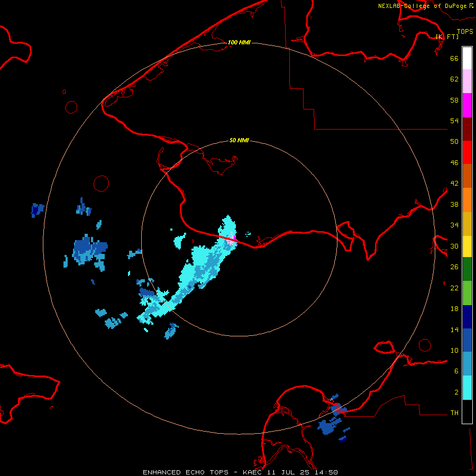Click the magenta legend color swatch
The width and height of the screenshot is (476, 476).
pyautogui.click(x=467, y=105)
